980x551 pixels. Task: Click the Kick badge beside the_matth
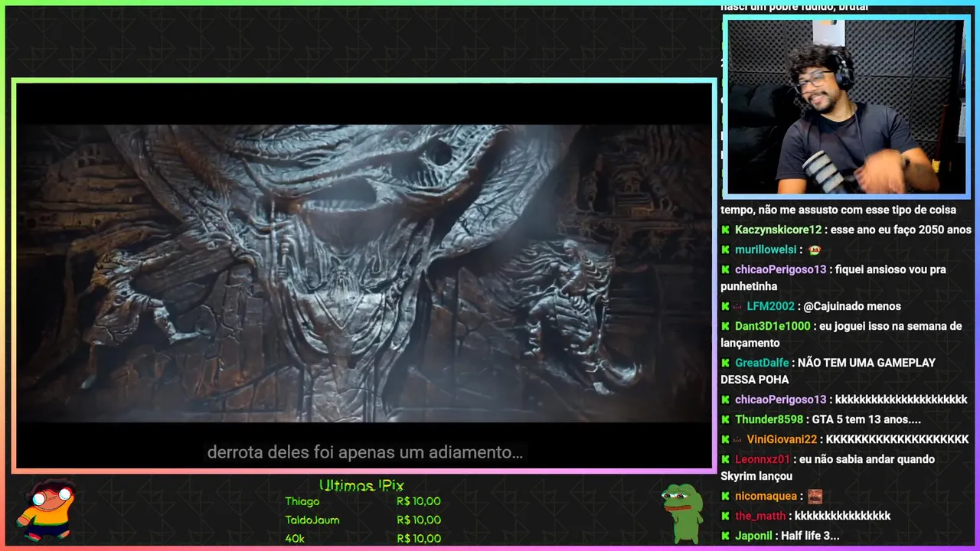coord(725,516)
